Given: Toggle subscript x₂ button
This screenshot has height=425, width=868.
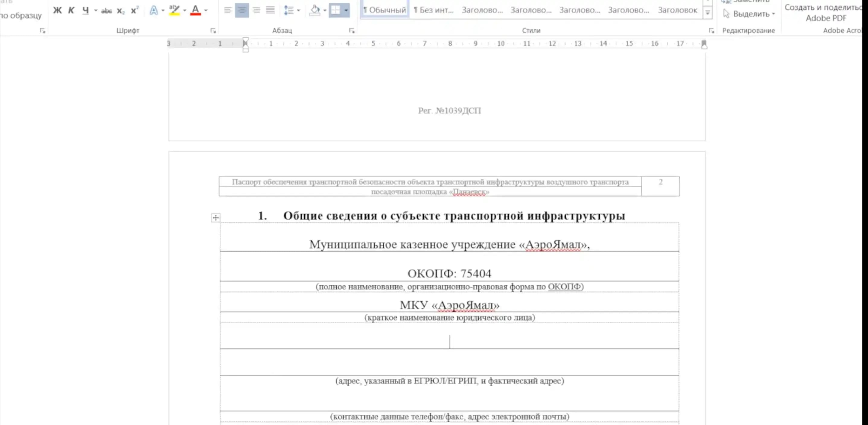Looking at the screenshot, I should 121,11.
